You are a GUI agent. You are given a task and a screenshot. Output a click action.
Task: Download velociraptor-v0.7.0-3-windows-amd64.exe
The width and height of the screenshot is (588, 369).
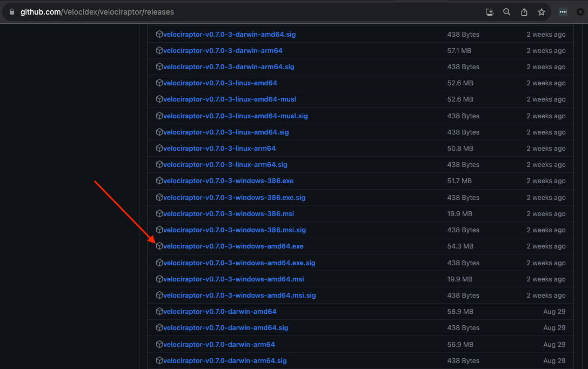[x=233, y=246]
